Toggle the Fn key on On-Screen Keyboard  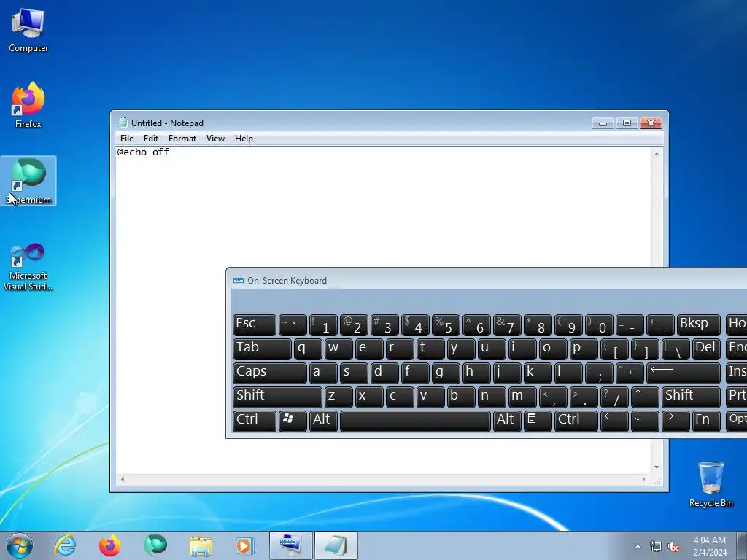point(706,421)
